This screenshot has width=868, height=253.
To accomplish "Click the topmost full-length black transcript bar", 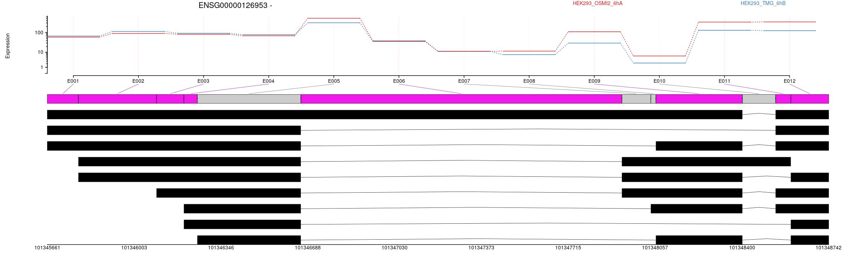I will 395,115.
